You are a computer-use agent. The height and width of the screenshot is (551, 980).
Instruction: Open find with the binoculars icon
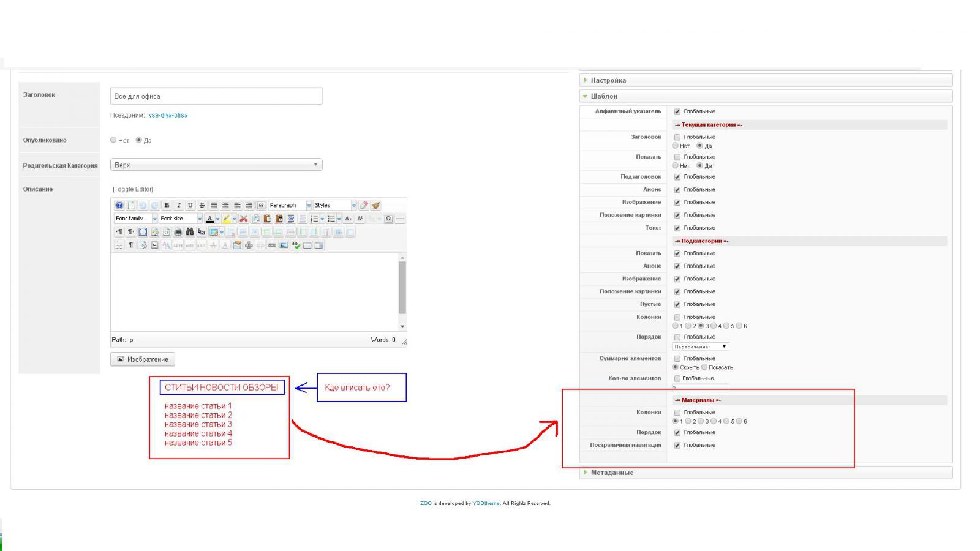189,232
